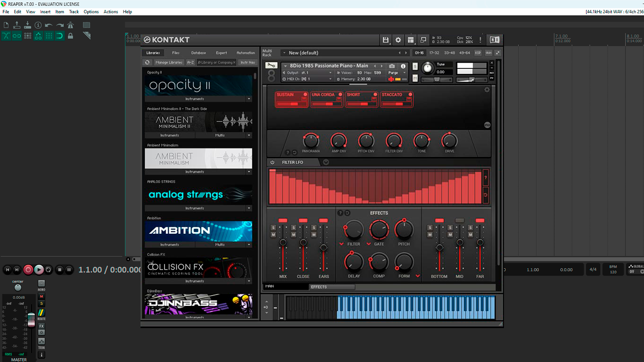Screen dimensions: 644x362
Task: Click the refresh icon in Kontakt Libraries bar
Action: [148, 62]
